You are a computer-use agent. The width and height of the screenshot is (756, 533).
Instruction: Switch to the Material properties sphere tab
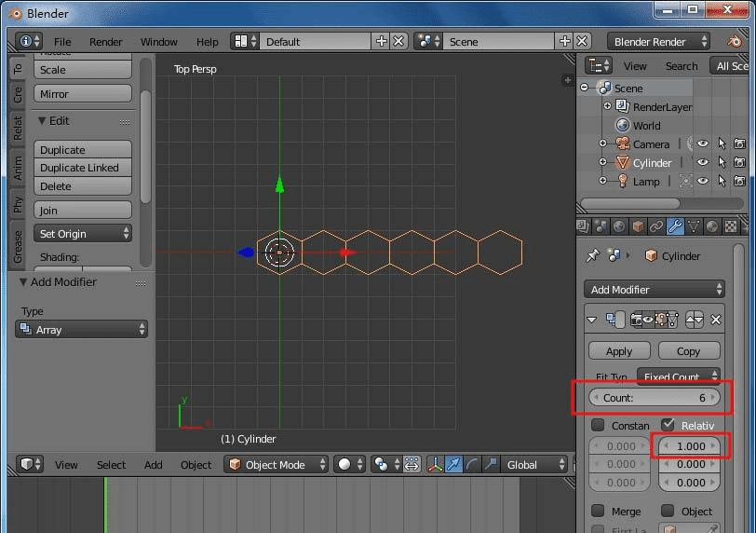coord(712,226)
